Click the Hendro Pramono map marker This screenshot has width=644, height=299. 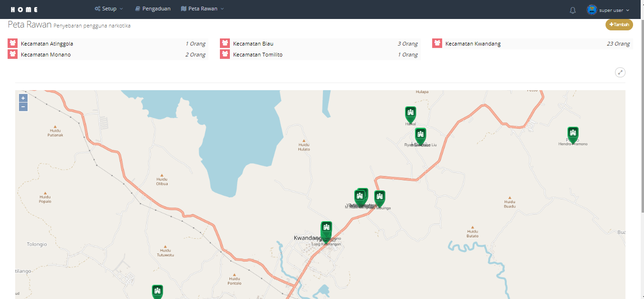coord(573,134)
